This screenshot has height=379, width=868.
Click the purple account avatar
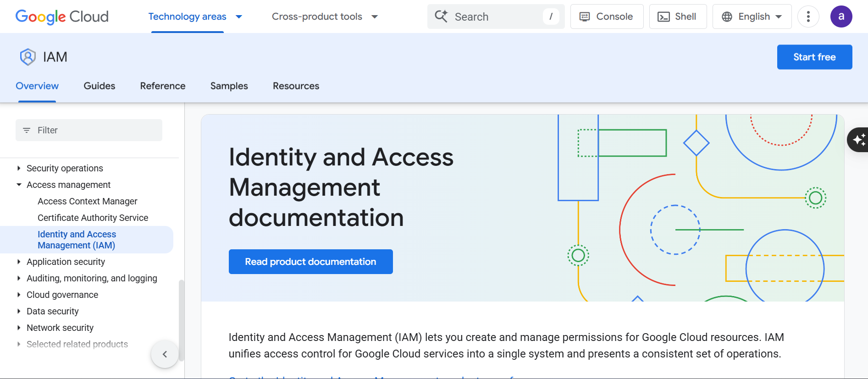841,16
